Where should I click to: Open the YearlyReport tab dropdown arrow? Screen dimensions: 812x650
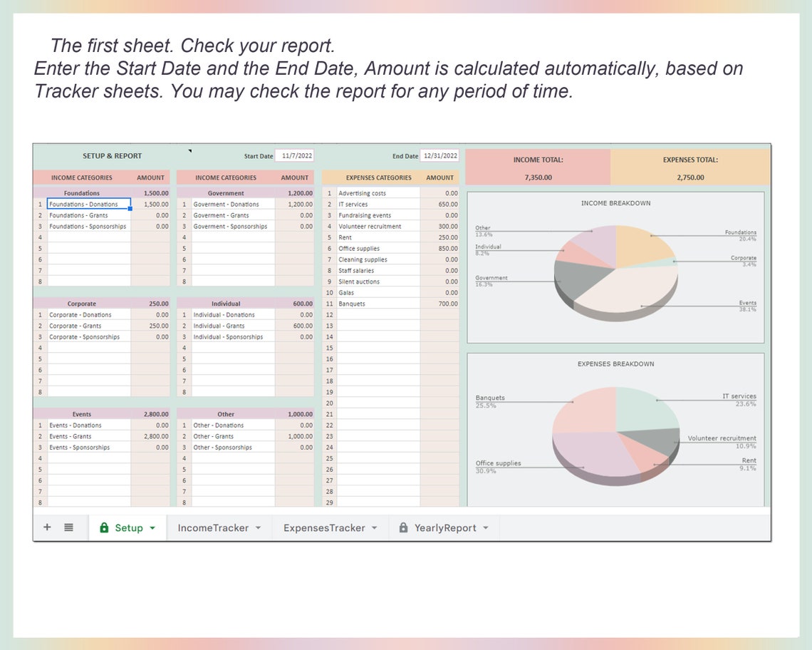[x=486, y=528]
